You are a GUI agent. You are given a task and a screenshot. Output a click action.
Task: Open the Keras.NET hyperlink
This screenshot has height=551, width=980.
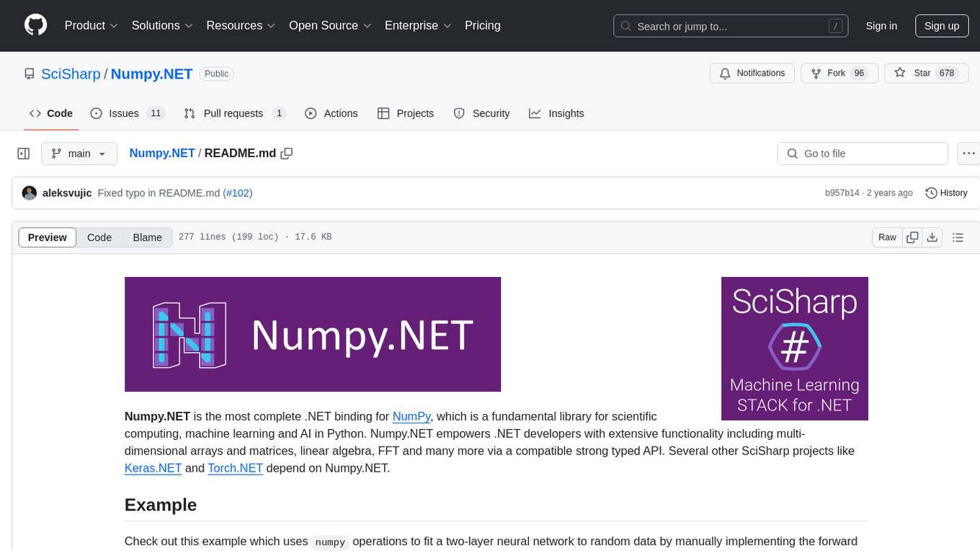[x=153, y=468]
